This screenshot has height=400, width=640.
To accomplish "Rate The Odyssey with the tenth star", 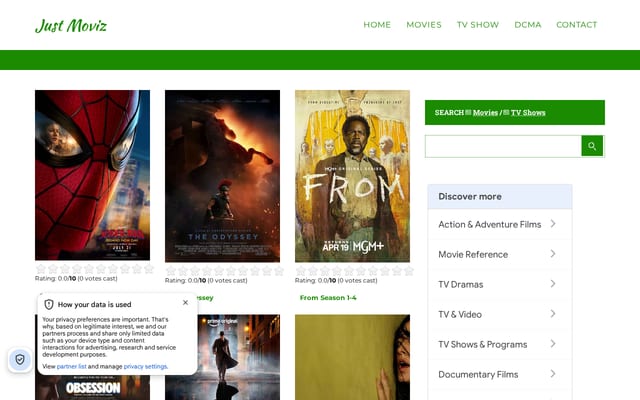I will [279, 271].
